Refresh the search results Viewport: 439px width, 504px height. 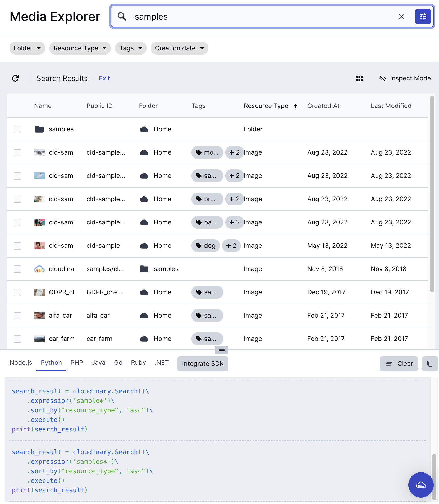click(16, 78)
